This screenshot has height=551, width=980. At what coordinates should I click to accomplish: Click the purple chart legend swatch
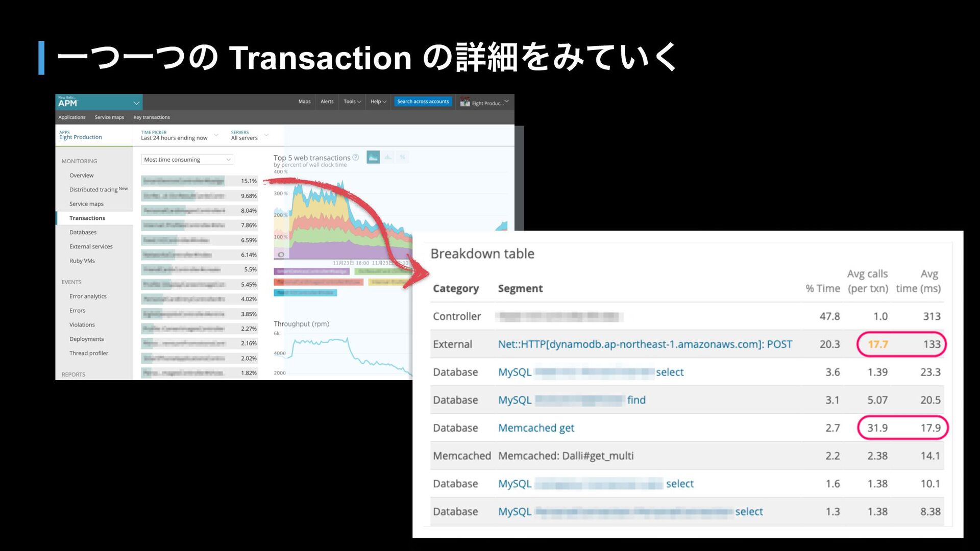click(311, 271)
